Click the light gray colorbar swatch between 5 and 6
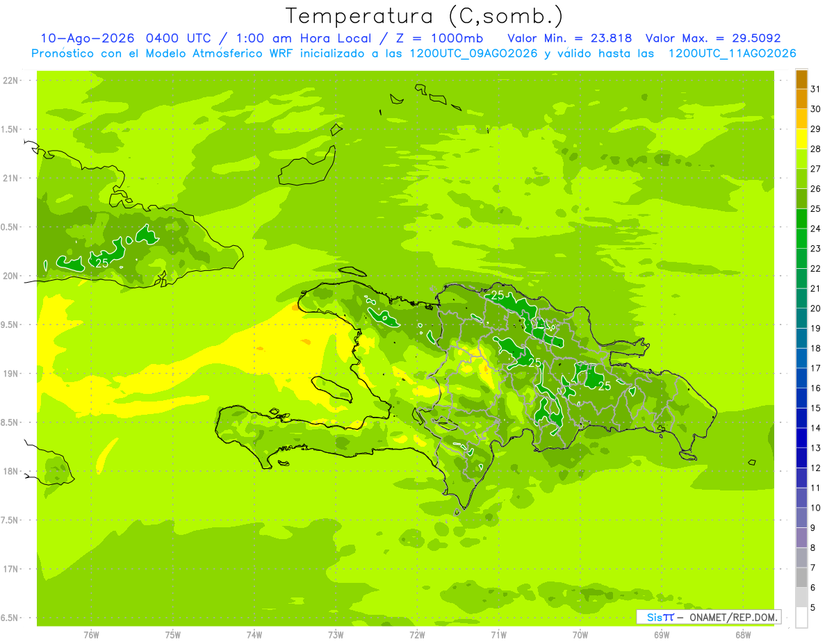Screen dimensions: 834x644 [x=801, y=597]
